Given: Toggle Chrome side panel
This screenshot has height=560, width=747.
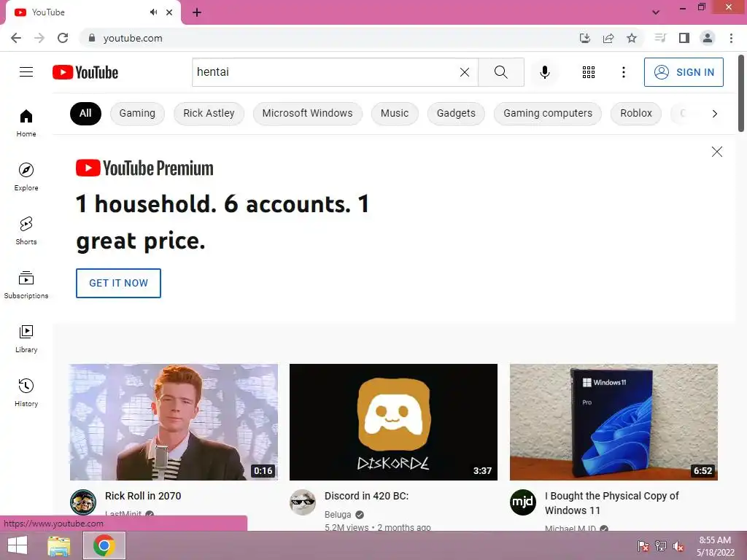Looking at the screenshot, I should pos(684,38).
